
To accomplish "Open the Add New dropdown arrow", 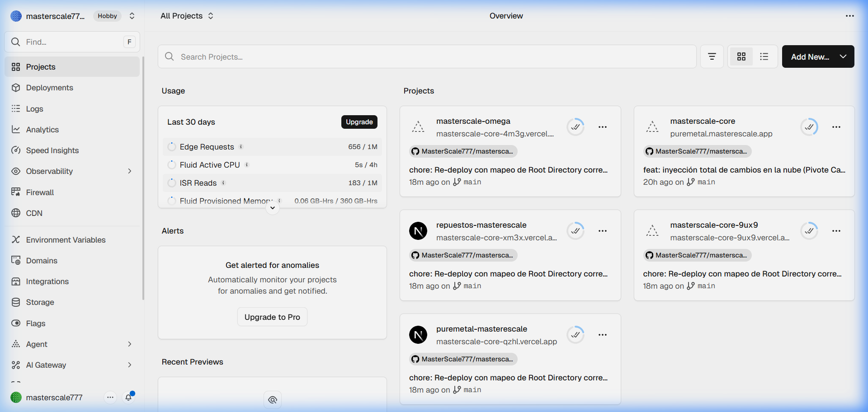I will 843,56.
